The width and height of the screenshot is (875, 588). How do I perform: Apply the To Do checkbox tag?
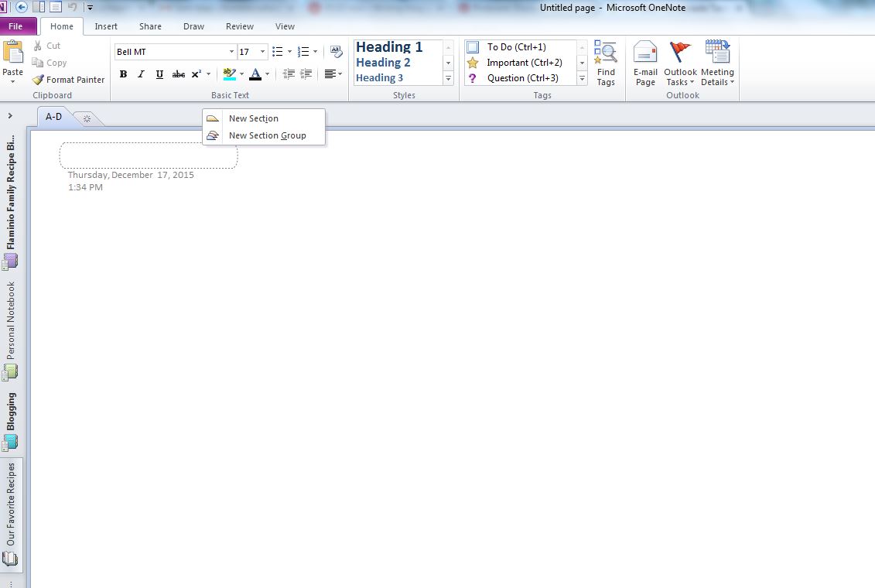520,47
